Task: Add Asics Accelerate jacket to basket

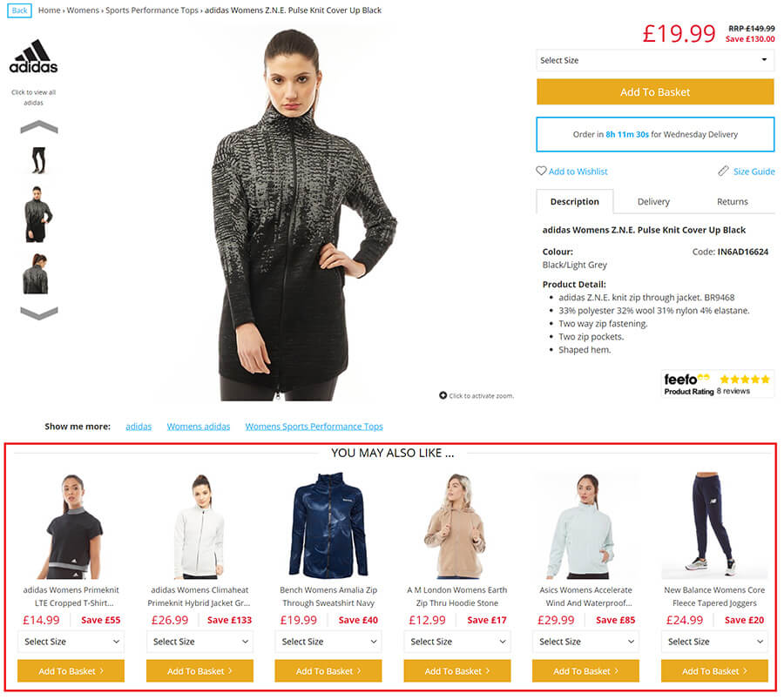Action: coord(585,671)
